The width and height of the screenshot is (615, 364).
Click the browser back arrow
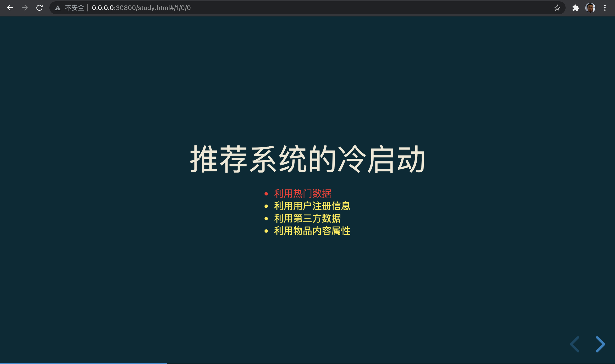coord(10,8)
